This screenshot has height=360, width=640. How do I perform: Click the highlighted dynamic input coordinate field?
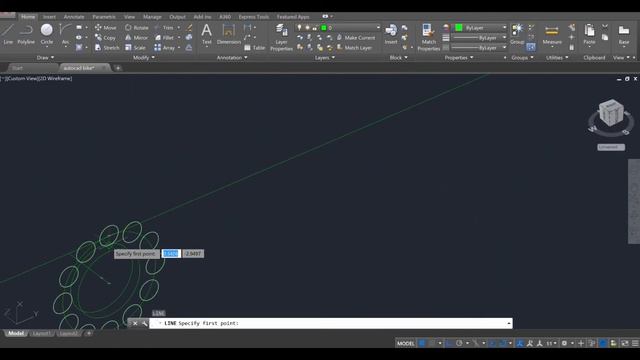pyautogui.click(x=171, y=253)
